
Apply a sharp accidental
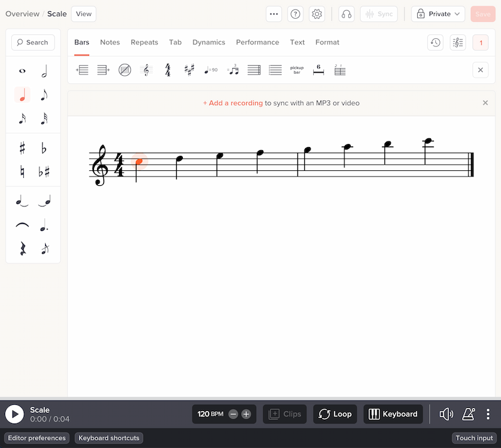22,148
